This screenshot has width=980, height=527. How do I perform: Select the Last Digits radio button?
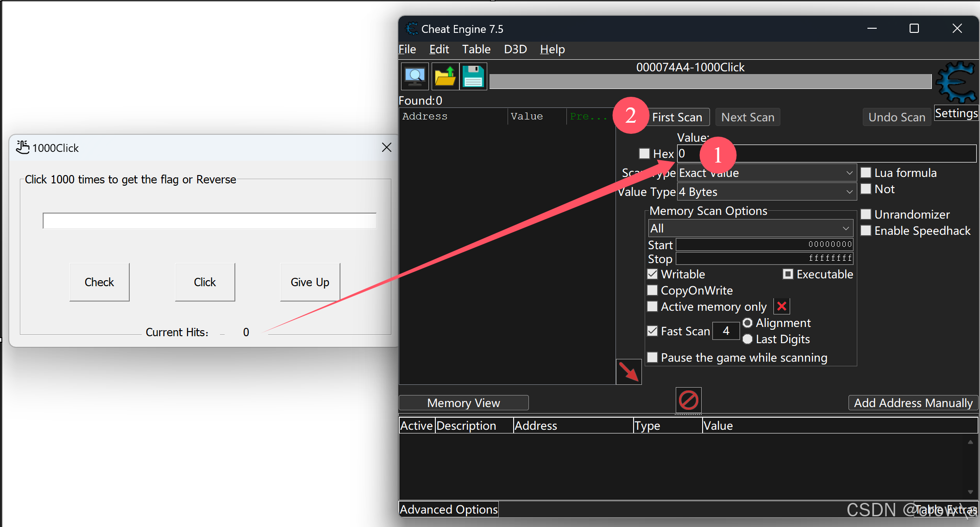(748, 339)
